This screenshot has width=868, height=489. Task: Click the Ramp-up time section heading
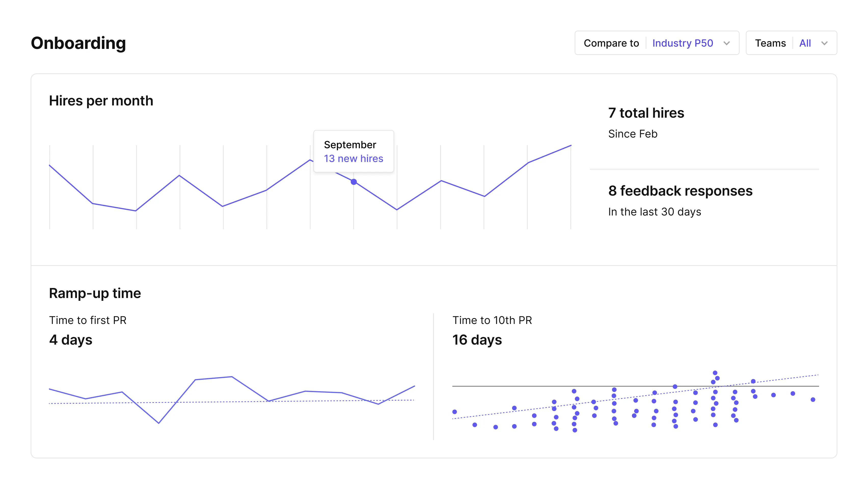point(95,293)
